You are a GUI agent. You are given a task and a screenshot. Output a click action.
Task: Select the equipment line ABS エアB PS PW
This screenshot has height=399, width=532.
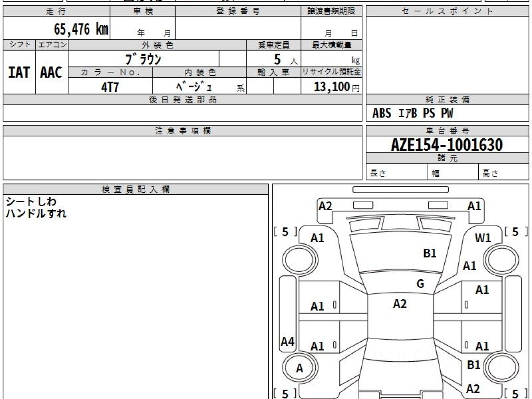point(413,113)
